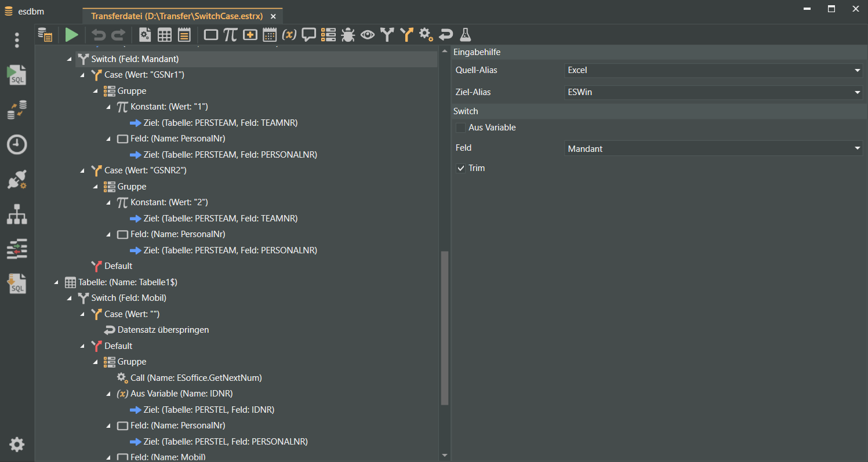868x462 pixels.
Task: Click the eye watch toolbar icon
Action: click(x=368, y=35)
